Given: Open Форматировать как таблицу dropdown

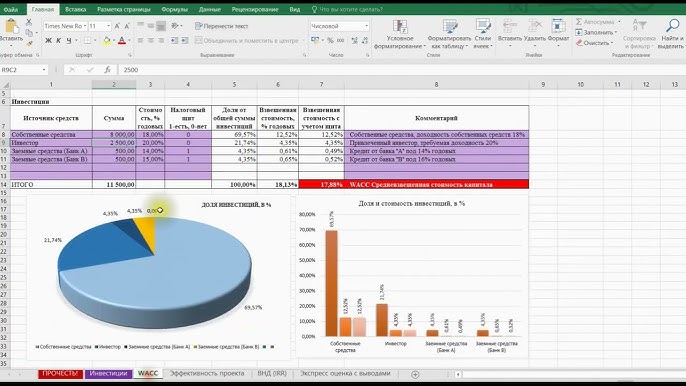Looking at the screenshot, I should [x=449, y=34].
